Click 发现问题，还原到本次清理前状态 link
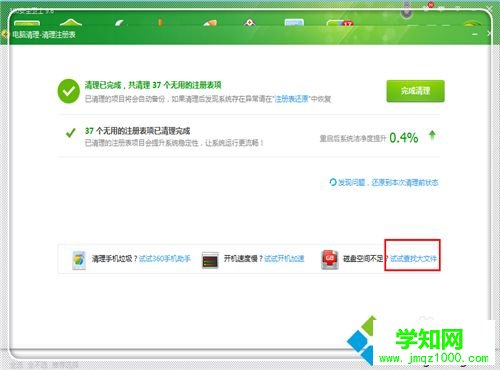Image resolution: width=500 pixels, height=370 pixels. point(388,182)
